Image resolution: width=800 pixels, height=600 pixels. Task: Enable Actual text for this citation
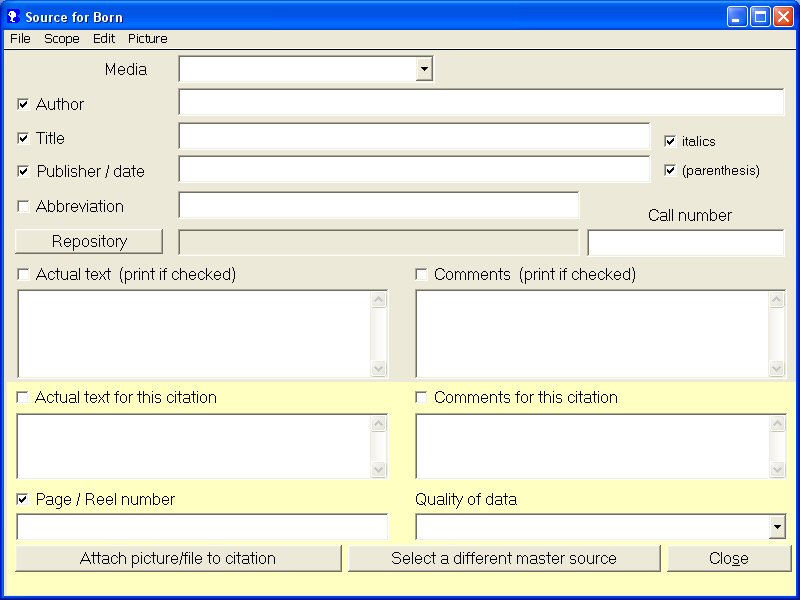pos(22,397)
